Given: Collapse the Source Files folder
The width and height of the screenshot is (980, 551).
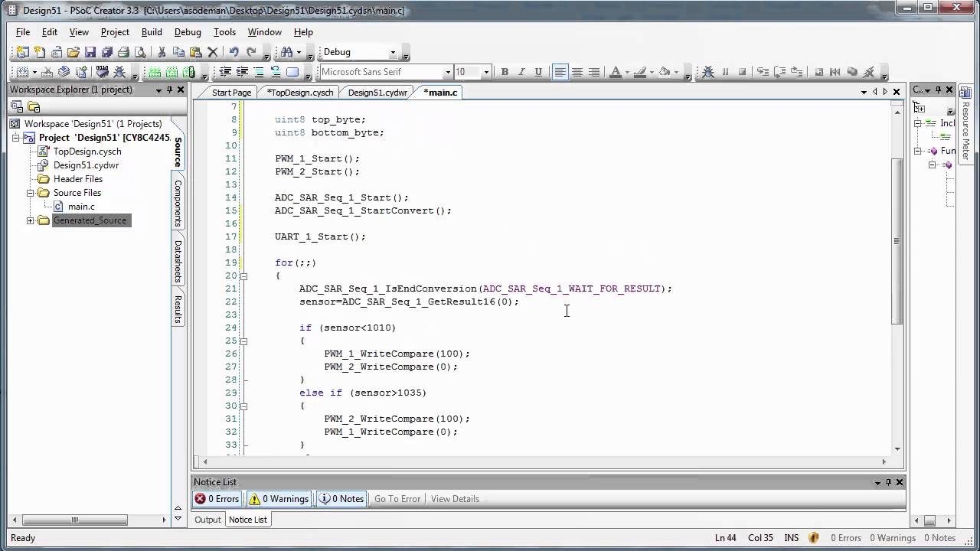Looking at the screenshot, I should point(31,193).
